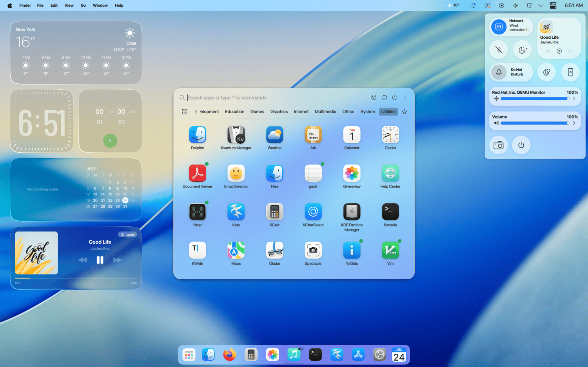The image size is (588, 367).
Task: Open KWrite from the launcher
Action: click(198, 250)
